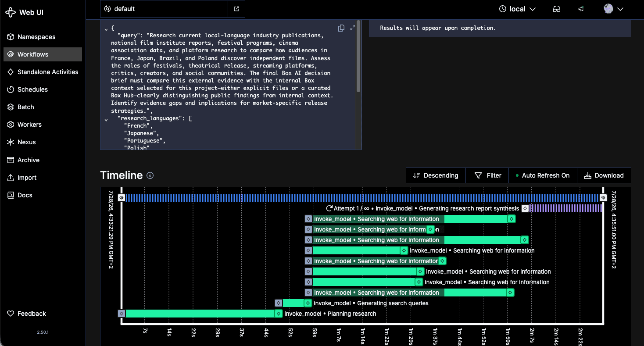The height and width of the screenshot is (346, 644).
Task: Click the retry attempt icon before Attempt 1
Action: tap(329, 208)
